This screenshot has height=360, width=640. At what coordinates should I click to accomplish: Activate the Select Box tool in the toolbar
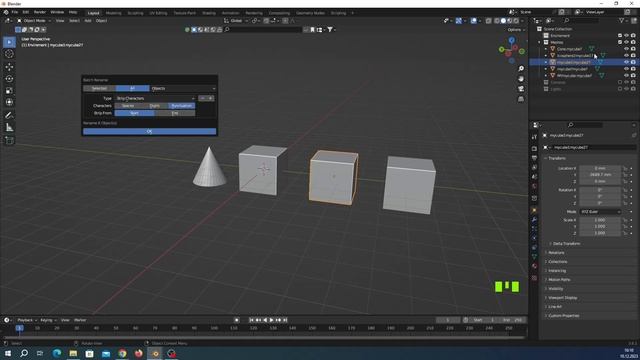coord(9,42)
